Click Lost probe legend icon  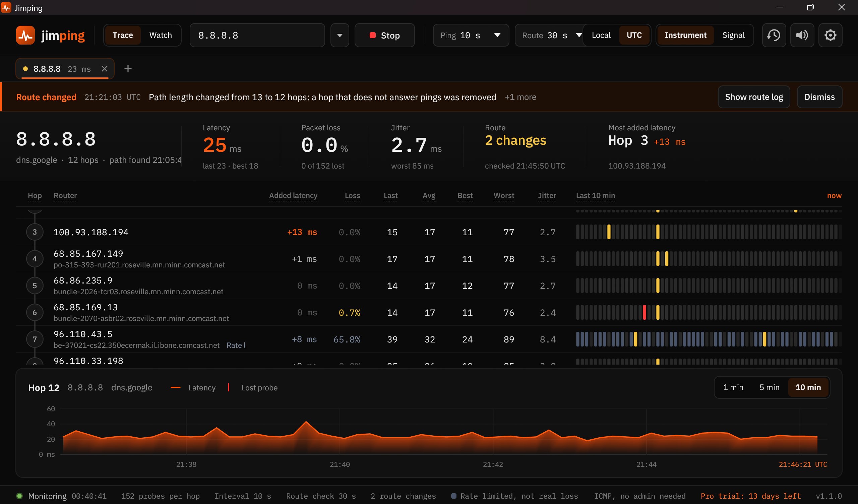click(x=229, y=387)
